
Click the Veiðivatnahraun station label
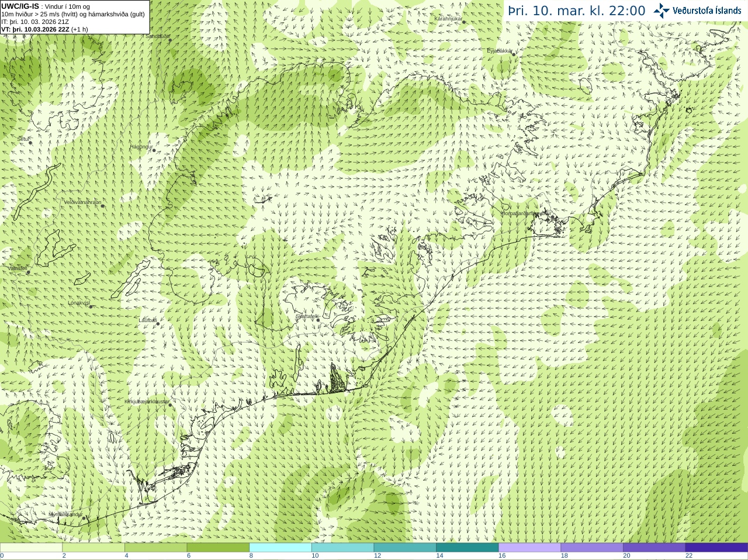(82, 202)
